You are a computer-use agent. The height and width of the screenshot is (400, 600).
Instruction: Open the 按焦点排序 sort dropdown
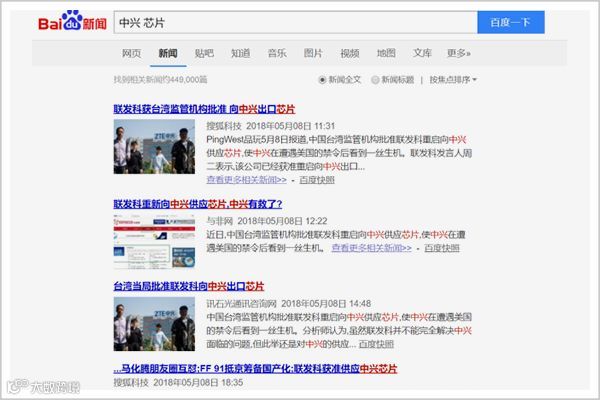click(453, 80)
